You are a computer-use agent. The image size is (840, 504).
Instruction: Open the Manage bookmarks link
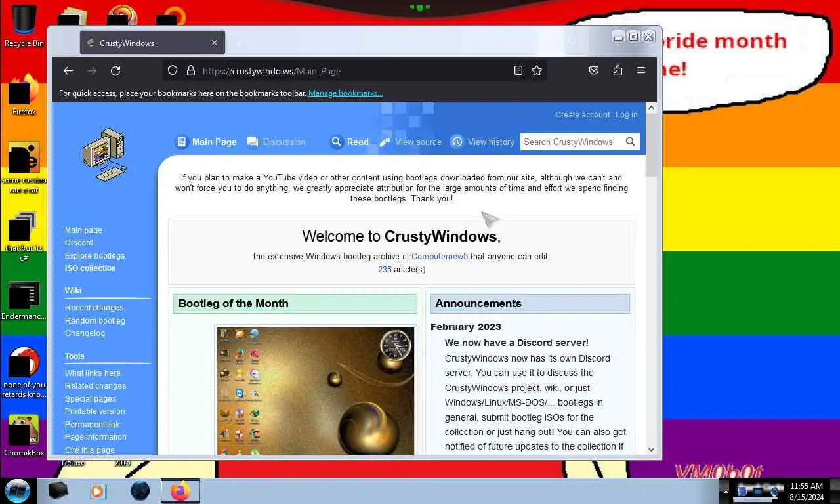(346, 93)
